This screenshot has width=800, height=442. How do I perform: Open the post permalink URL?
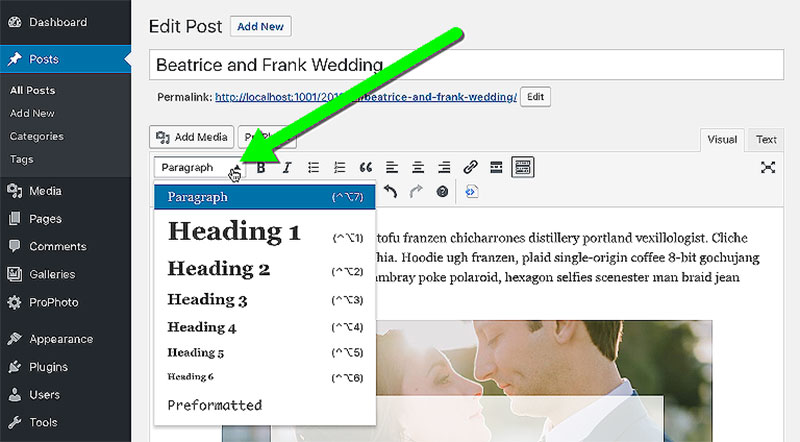tap(366, 97)
